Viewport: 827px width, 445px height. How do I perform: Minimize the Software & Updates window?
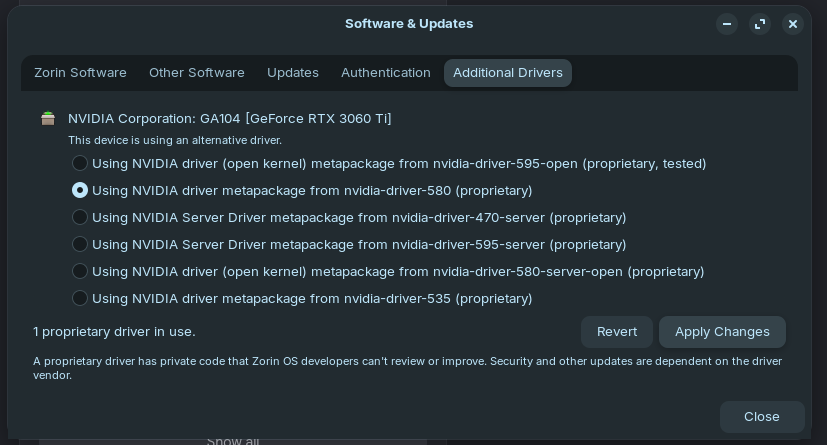[x=727, y=24]
